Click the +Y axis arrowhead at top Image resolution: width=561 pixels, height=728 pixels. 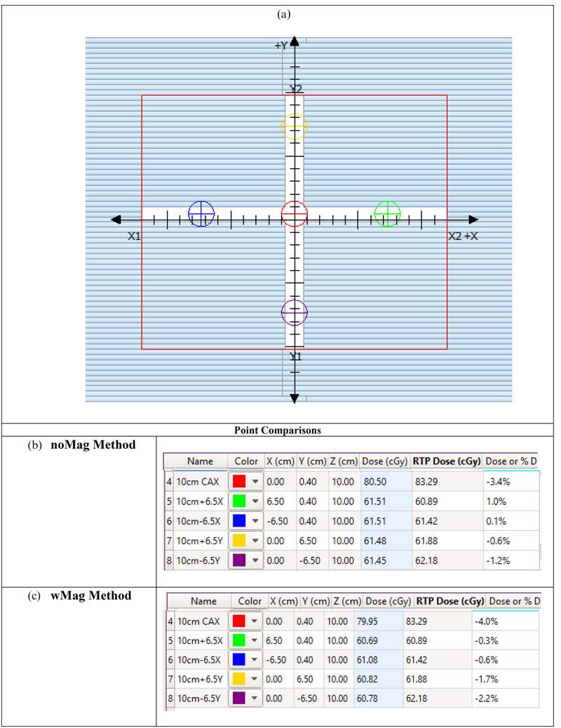point(295,42)
